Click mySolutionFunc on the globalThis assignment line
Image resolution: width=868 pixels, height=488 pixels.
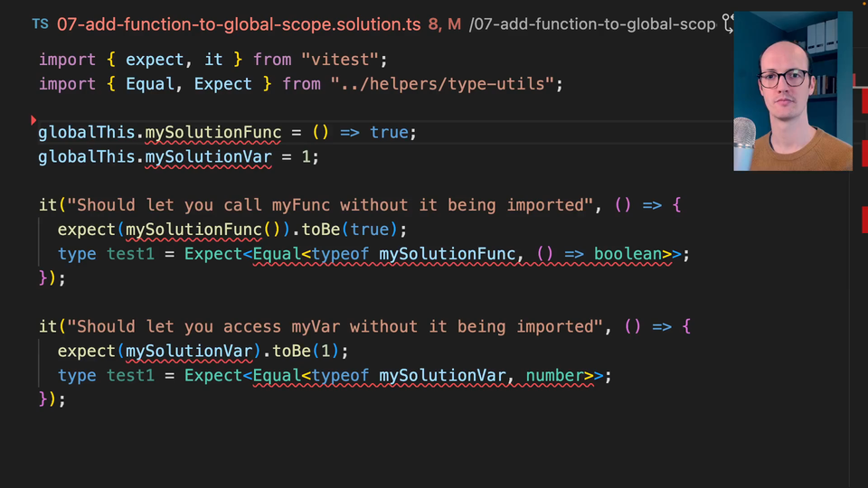(x=213, y=133)
